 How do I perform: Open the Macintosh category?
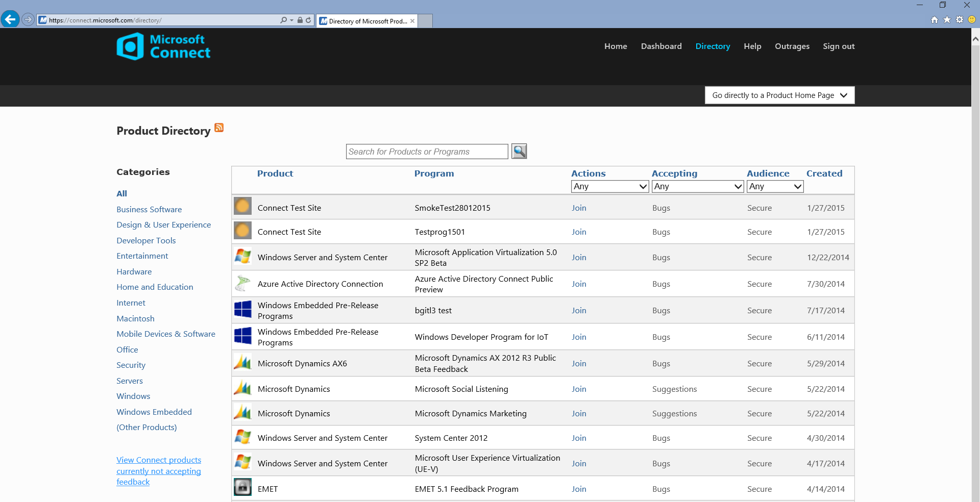(135, 319)
